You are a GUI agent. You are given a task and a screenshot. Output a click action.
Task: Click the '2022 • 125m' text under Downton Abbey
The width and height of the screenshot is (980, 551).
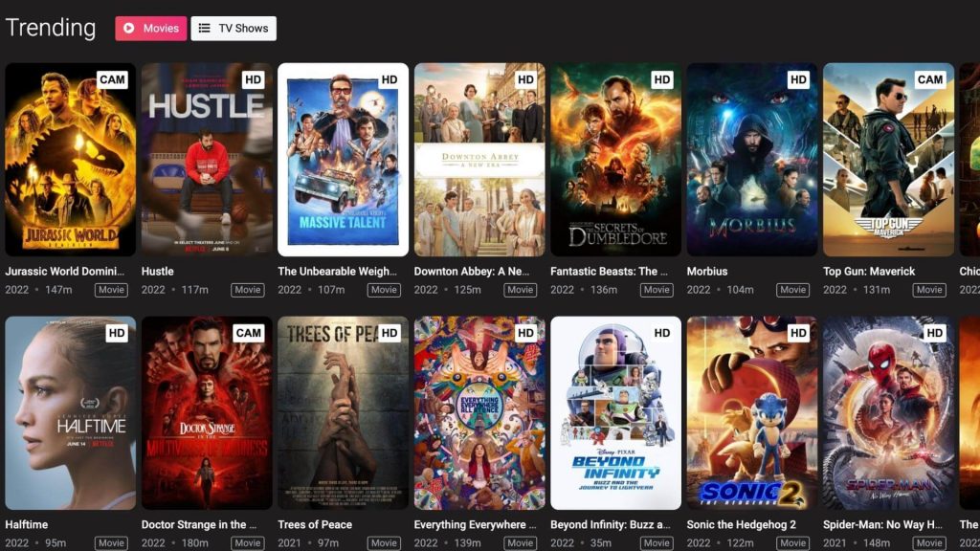448,290
